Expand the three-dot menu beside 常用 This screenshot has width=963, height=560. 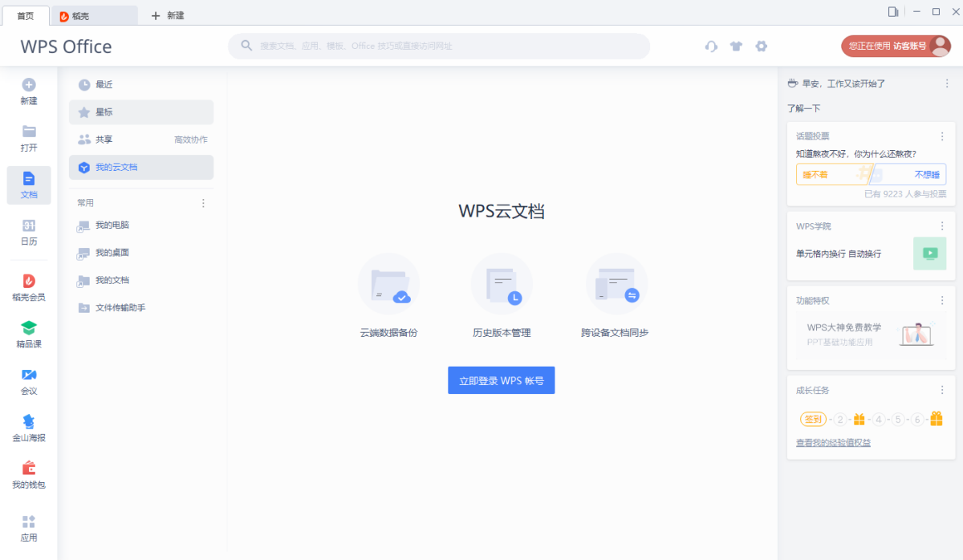[203, 203]
